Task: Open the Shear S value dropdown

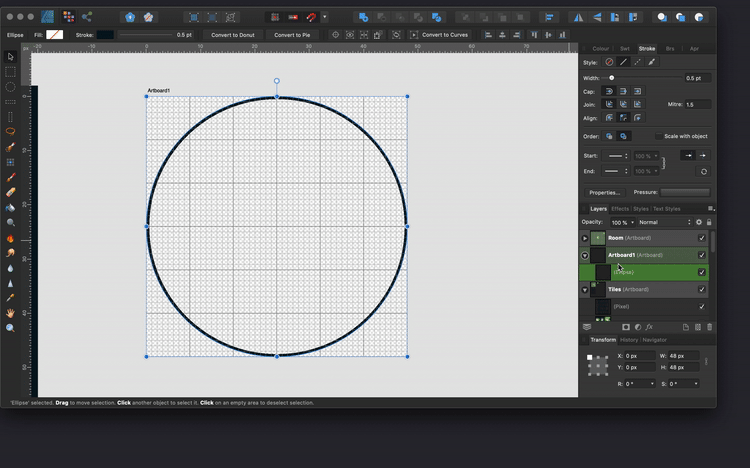Action: [x=696, y=384]
